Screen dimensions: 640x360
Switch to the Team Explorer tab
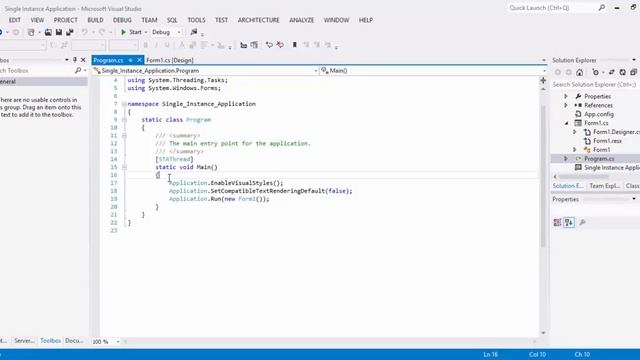(x=604, y=186)
